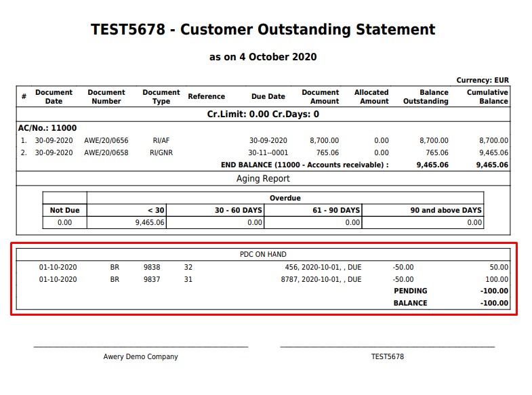Click the Overdue header in aging table
This screenshot has height=395, width=532.
tap(285, 198)
